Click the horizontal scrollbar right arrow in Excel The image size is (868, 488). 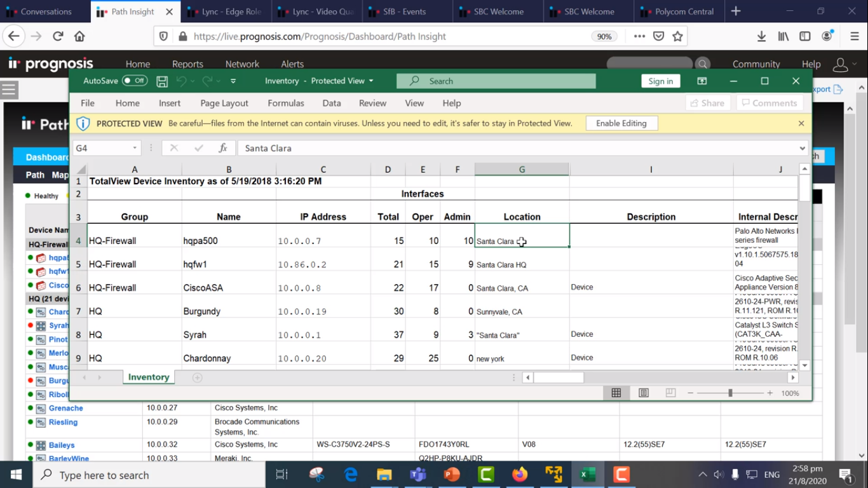pyautogui.click(x=792, y=377)
